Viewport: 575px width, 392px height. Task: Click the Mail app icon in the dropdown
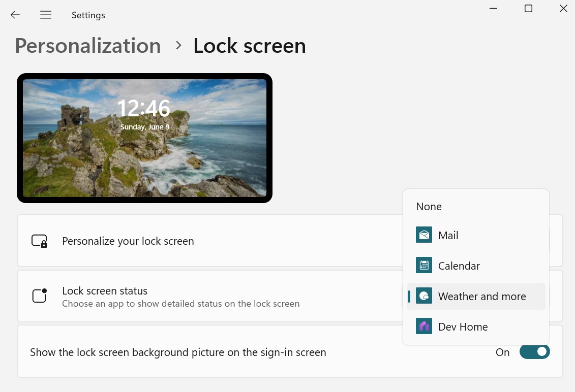(424, 235)
